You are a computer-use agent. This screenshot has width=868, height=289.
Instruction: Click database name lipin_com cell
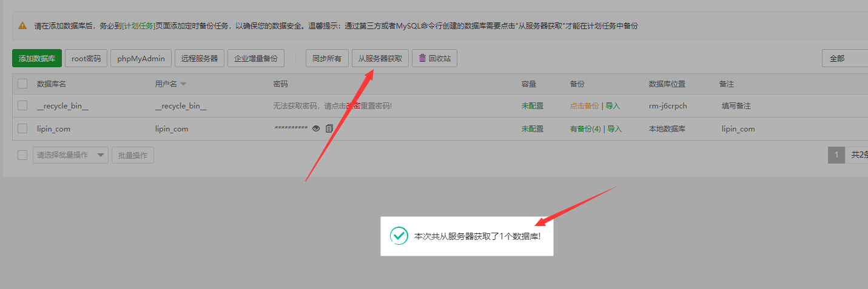tap(54, 129)
